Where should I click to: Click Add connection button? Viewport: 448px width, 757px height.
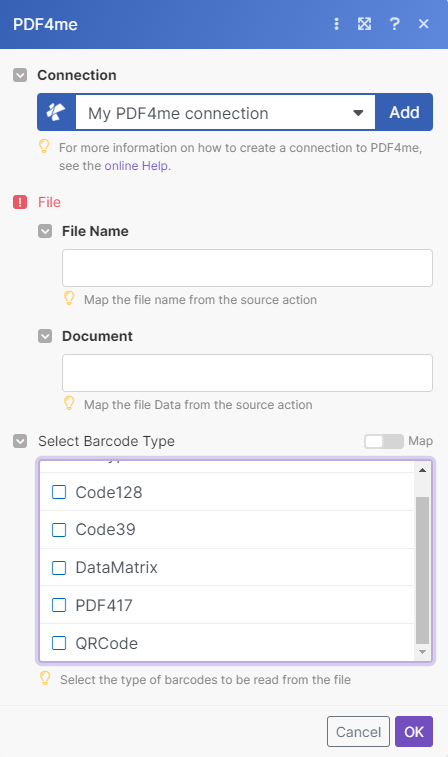pyautogui.click(x=404, y=112)
